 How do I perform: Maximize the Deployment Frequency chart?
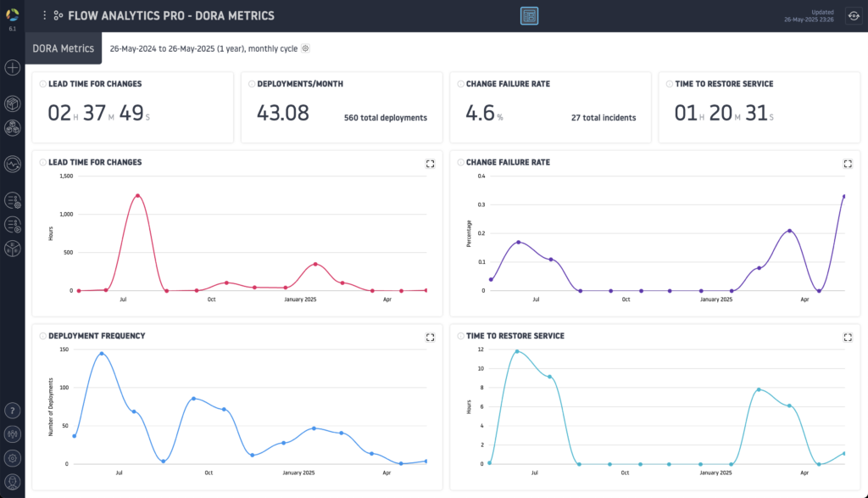(430, 337)
